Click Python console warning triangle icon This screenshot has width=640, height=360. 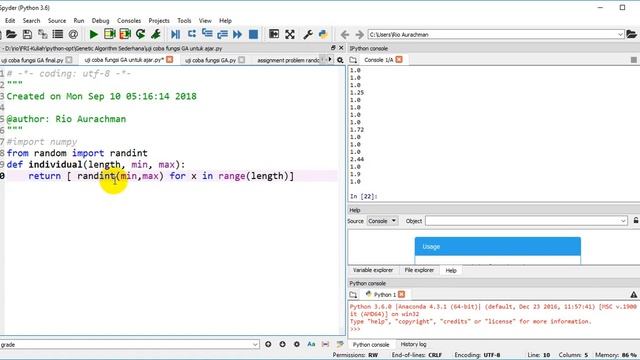pyautogui.click(x=633, y=294)
